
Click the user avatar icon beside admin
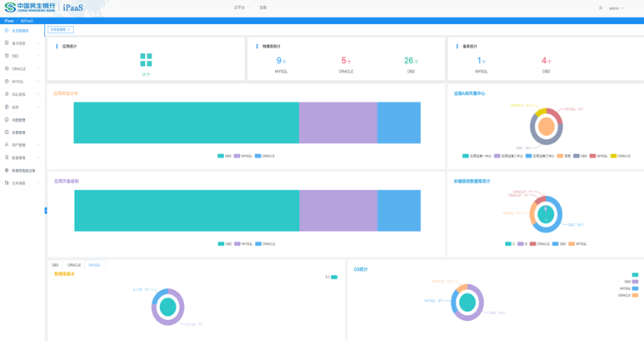point(601,7)
